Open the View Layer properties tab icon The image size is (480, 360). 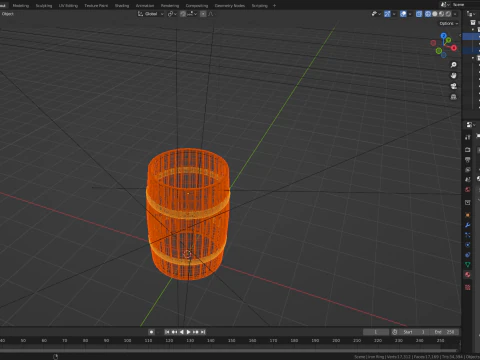pyautogui.click(x=468, y=170)
